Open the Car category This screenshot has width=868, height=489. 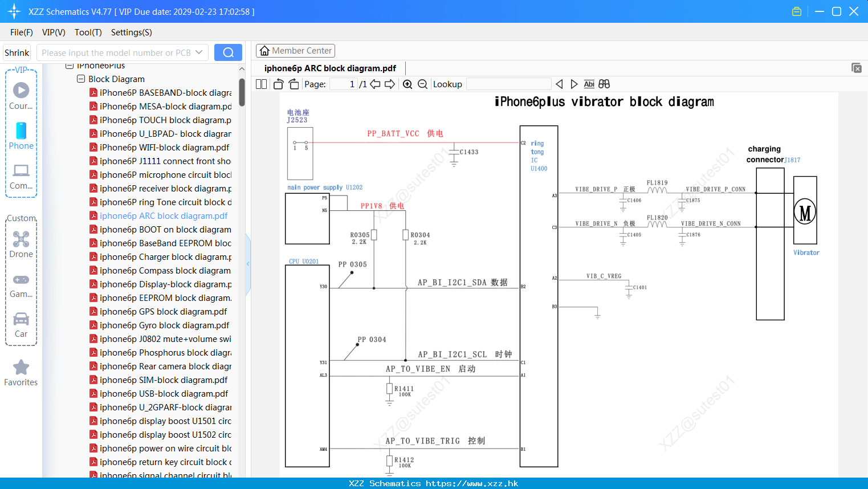pos(21,325)
